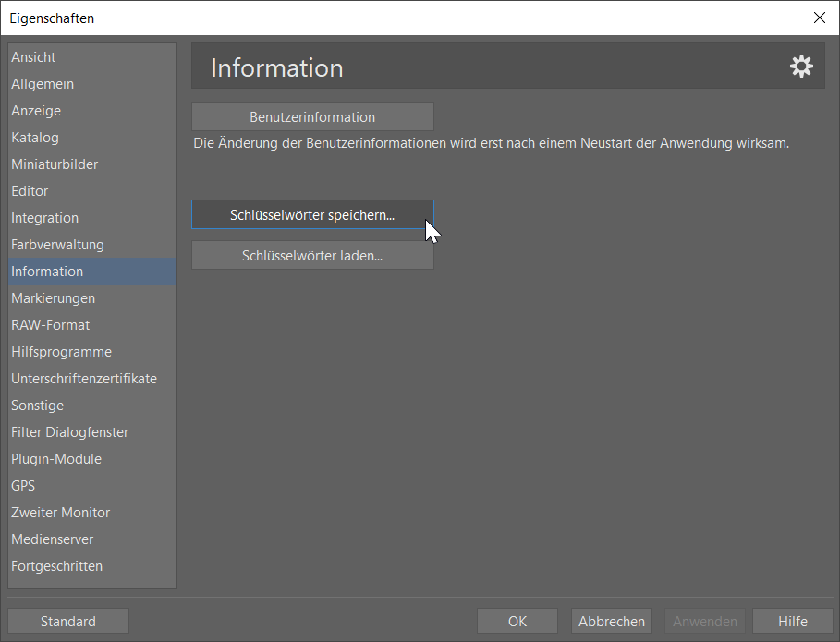Select Farbverwaltung in the sidebar
Image resolution: width=840 pixels, height=642 pixels.
coord(57,245)
